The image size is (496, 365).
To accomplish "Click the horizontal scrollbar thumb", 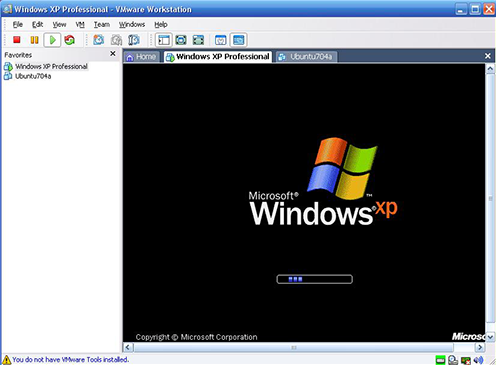I will pyautogui.click(x=293, y=347).
